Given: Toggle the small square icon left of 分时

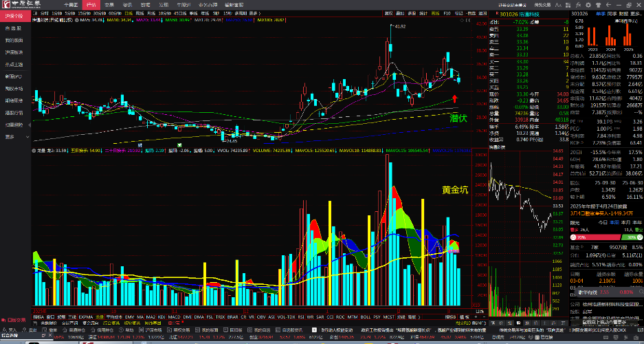Looking at the screenshot, I should pos(35,14).
